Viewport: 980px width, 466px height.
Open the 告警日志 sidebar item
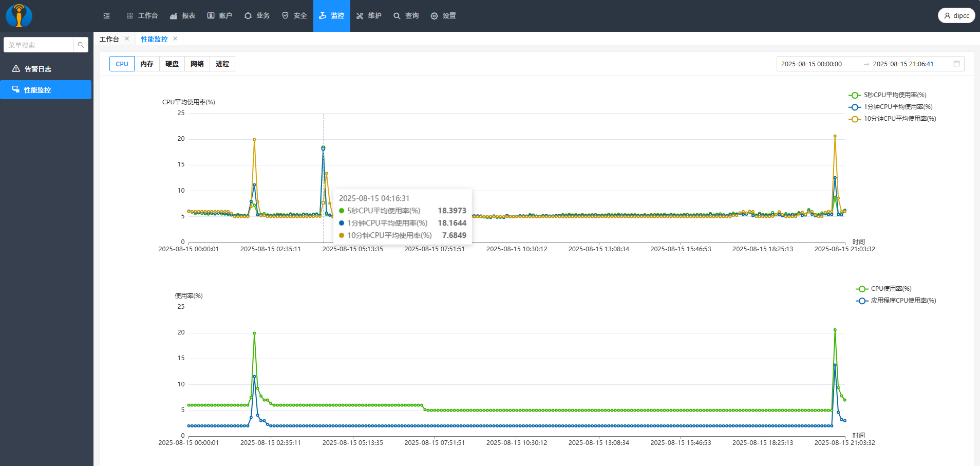click(x=38, y=69)
